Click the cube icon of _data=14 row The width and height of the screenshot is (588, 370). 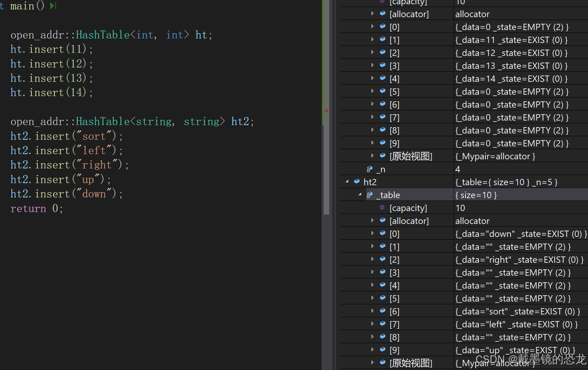click(383, 78)
